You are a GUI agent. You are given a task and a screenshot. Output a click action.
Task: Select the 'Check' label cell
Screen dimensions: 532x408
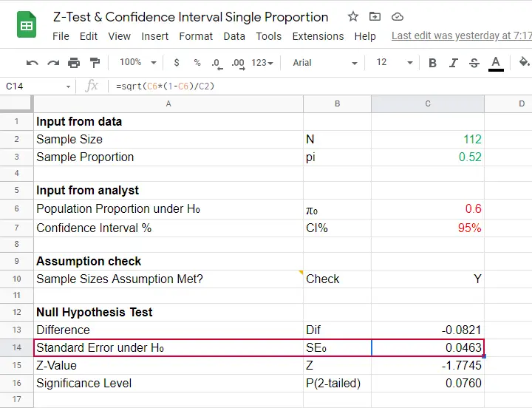(x=337, y=279)
